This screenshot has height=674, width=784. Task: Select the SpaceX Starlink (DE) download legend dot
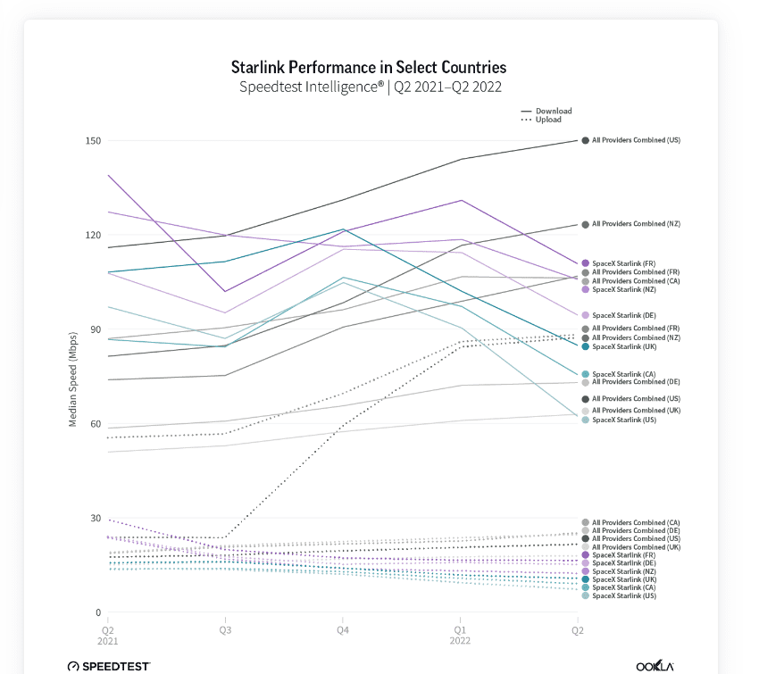[x=585, y=315]
